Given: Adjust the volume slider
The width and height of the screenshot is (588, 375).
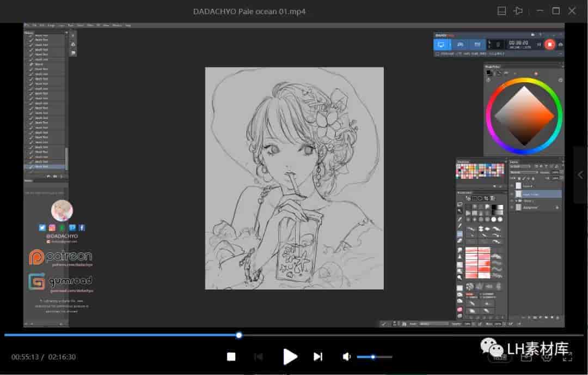Looking at the screenshot, I should click(374, 357).
